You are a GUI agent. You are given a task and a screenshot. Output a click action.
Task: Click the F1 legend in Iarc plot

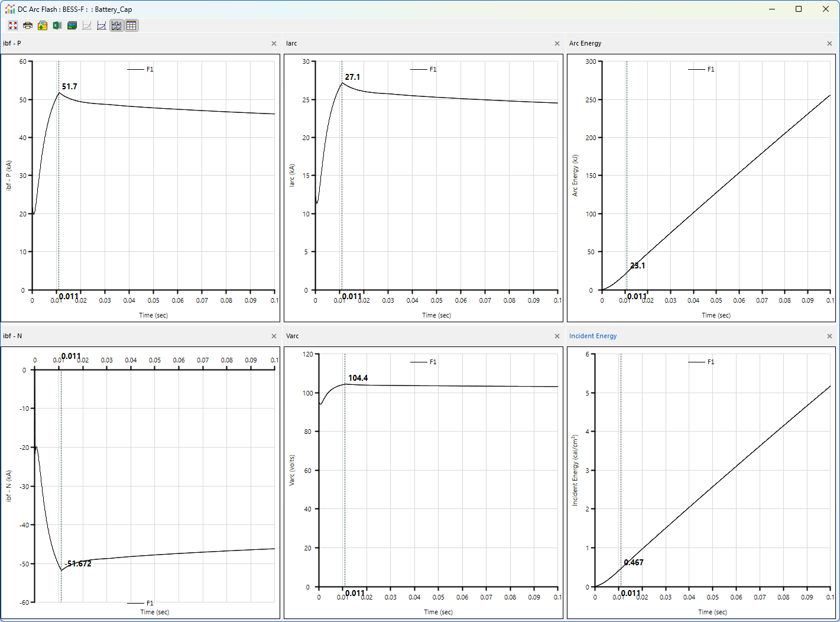433,69
